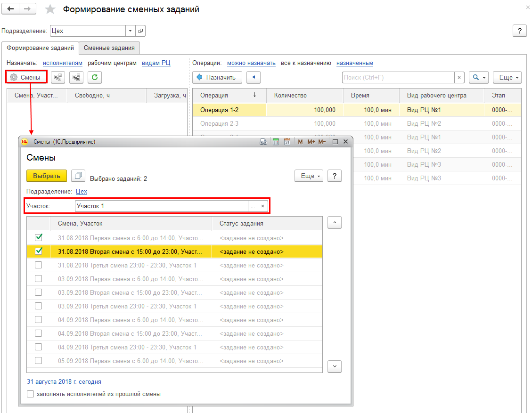Show можно назначать operations
Image resolution: width=532 pixels, height=413 pixels.
coord(251,63)
